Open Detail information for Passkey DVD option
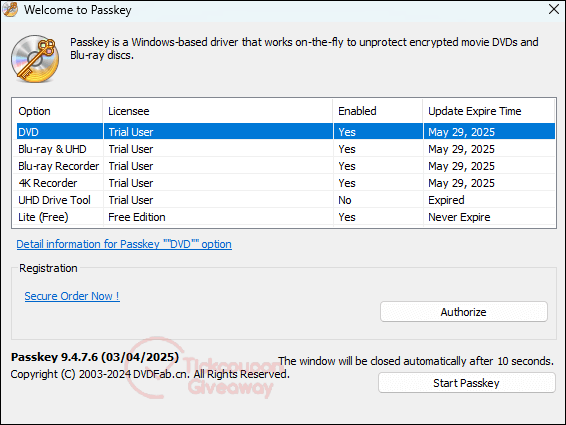566x425 pixels. [124, 244]
